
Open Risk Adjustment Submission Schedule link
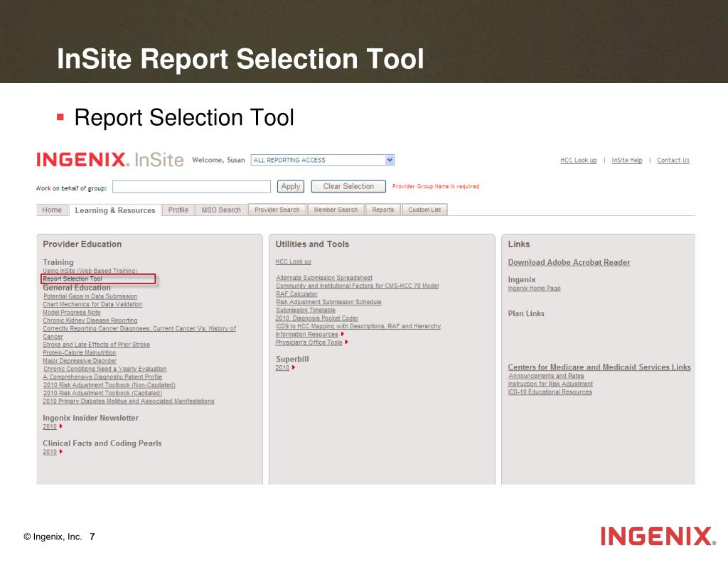pyautogui.click(x=328, y=302)
